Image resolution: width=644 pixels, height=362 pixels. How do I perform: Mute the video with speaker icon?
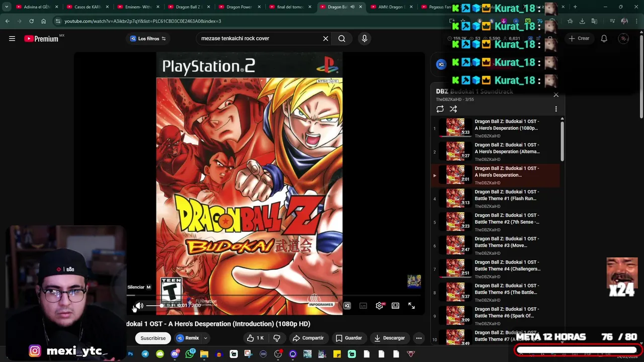(x=139, y=306)
